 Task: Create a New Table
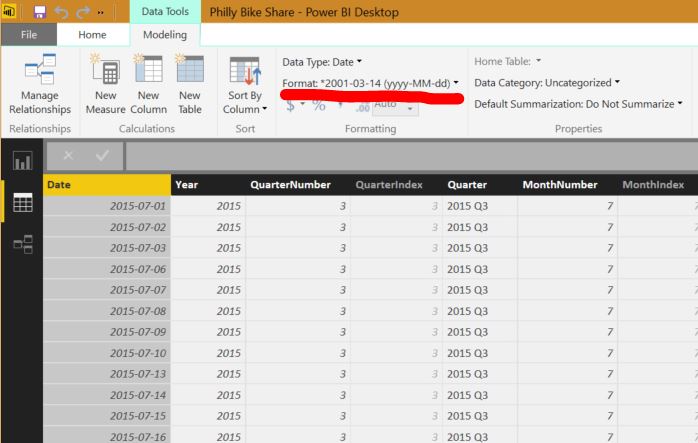click(x=190, y=85)
